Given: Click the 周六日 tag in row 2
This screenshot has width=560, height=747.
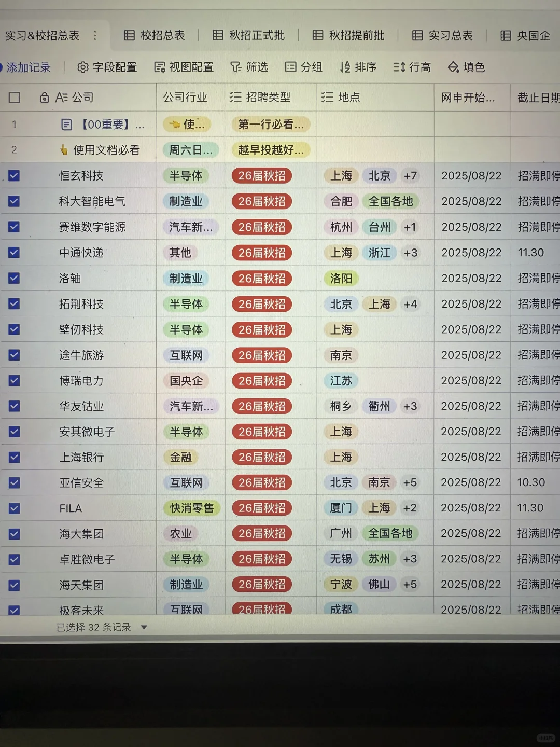Looking at the screenshot, I should pyautogui.click(x=191, y=150).
